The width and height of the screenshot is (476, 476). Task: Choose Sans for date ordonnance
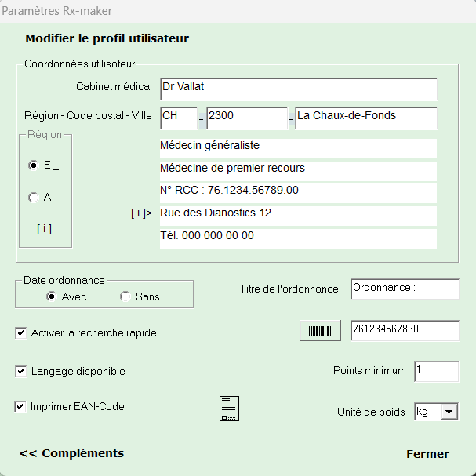pyautogui.click(x=125, y=296)
